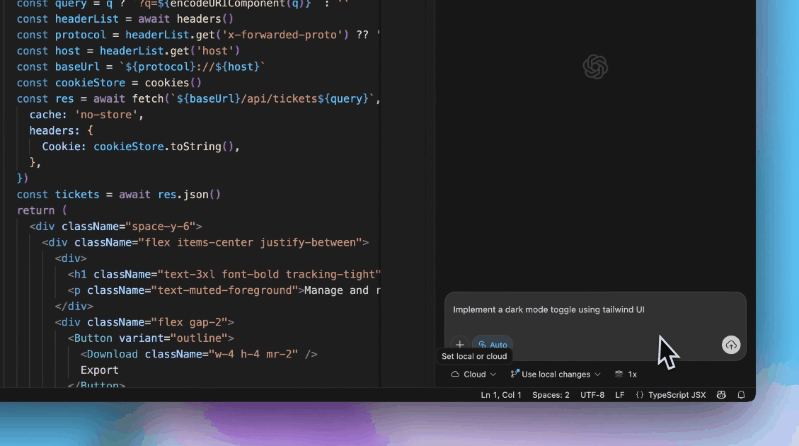Image resolution: width=799 pixels, height=446 pixels.
Task: Open the Cloud environment dropdown
Action: [x=473, y=374]
